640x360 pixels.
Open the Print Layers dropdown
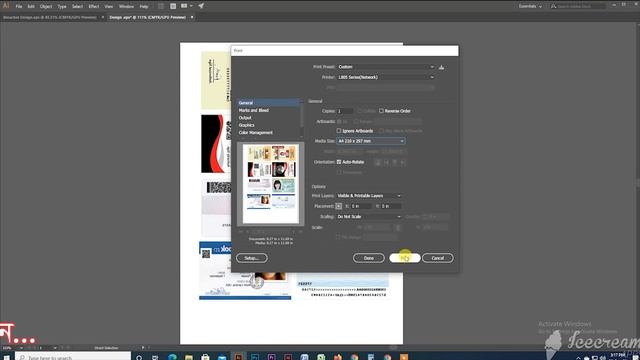pyautogui.click(x=369, y=196)
